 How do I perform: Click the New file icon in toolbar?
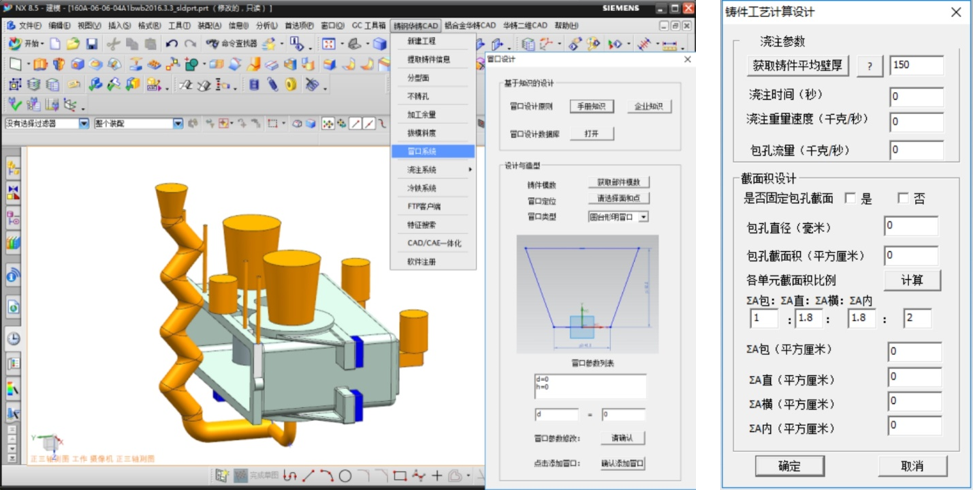pyautogui.click(x=55, y=44)
